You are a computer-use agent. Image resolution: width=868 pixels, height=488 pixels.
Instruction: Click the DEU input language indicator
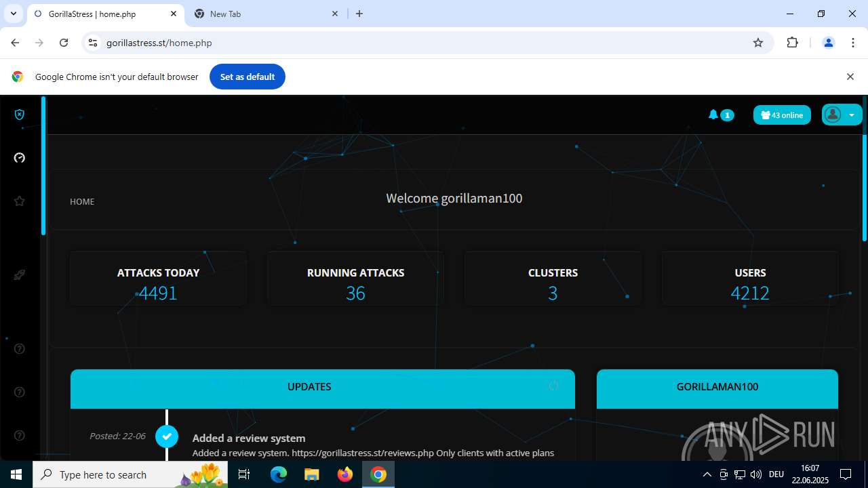click(776, 474)
